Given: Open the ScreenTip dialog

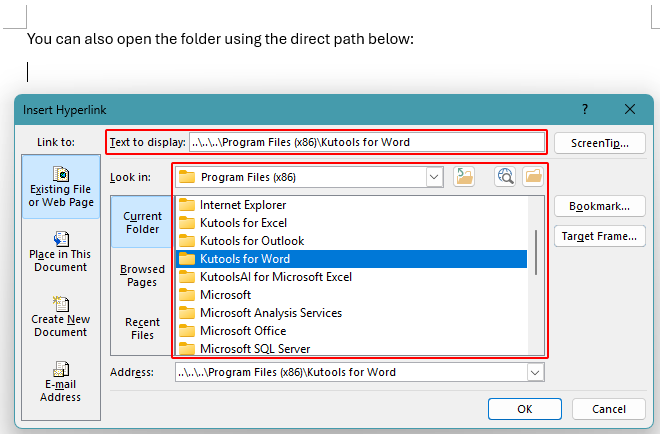Looking at the screenshot, I should point(600,143).
